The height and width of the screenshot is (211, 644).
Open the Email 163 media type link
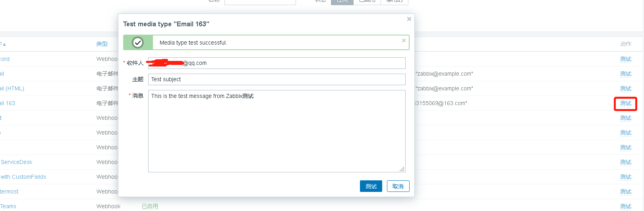tap(8, 103)
